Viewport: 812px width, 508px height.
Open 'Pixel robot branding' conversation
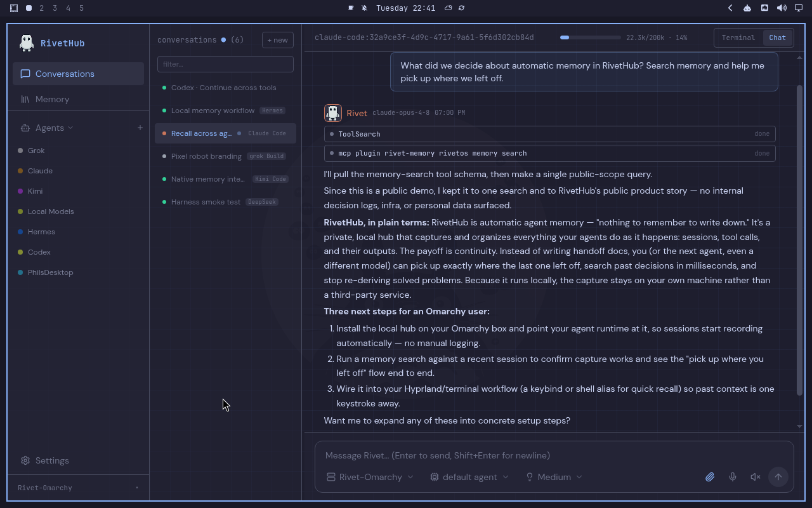tap(225, 156)
